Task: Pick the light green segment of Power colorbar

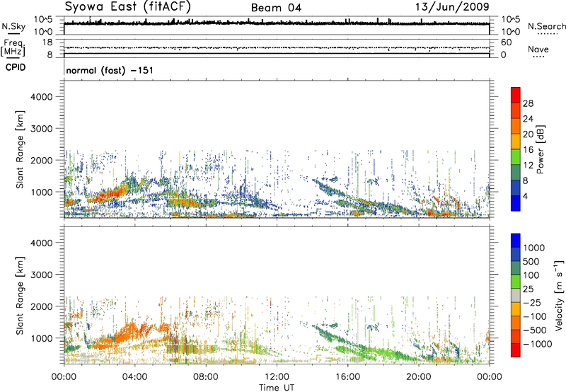Action: pos(516,157)
